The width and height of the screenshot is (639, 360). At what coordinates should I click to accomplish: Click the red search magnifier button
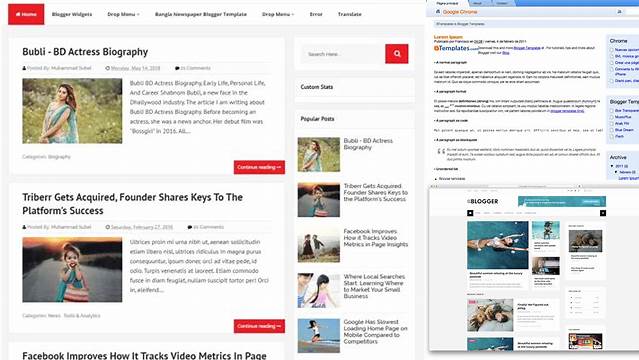tap(397, 54)
